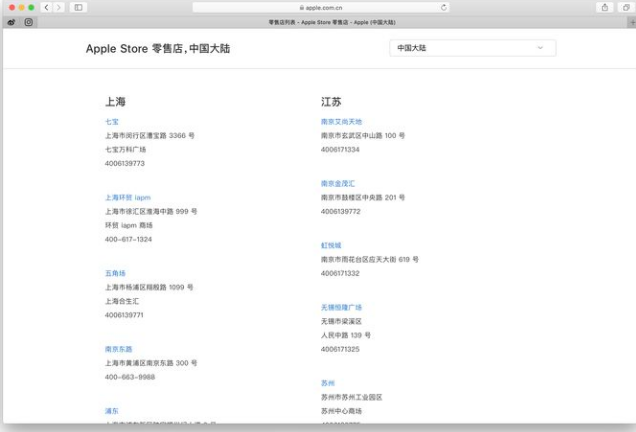Open the Weibo pinned tab
Viewport: 636px width, 432px height.
coord(11,22)
